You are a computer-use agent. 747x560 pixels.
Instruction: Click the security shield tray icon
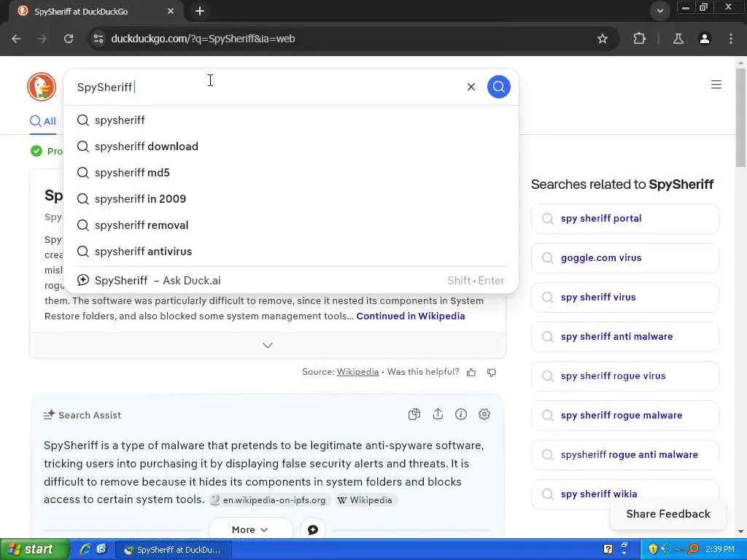653,550
